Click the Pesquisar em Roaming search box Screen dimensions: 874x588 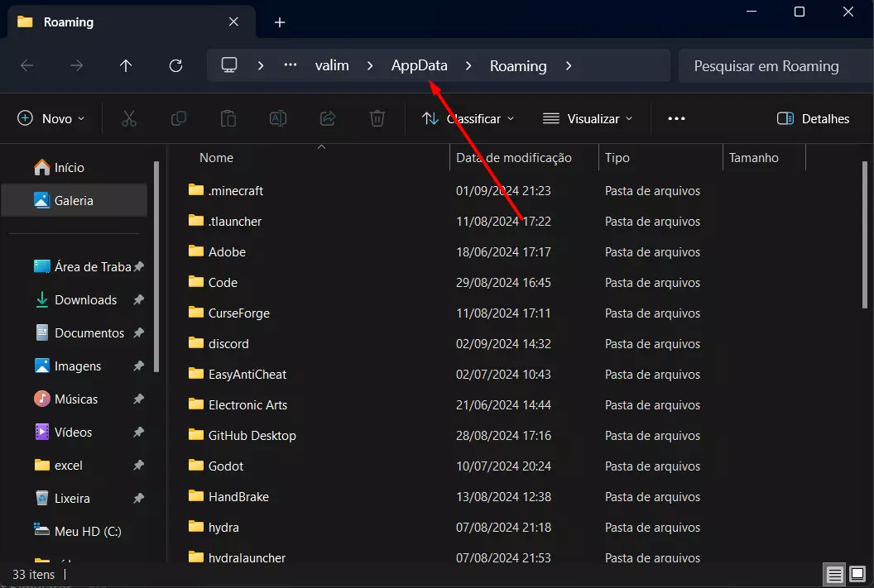coord(766,66)
